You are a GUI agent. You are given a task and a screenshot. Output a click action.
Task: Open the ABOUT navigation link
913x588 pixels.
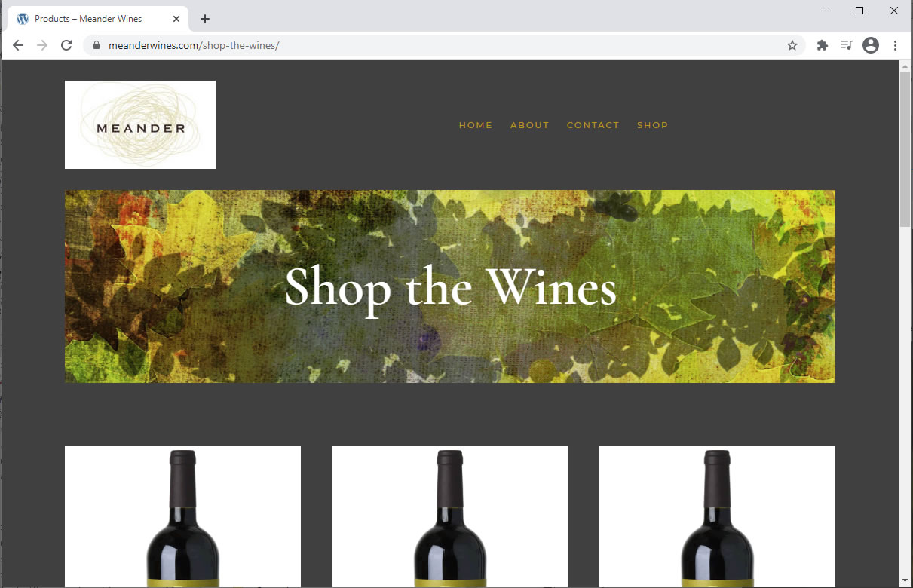tap(530, 125)
